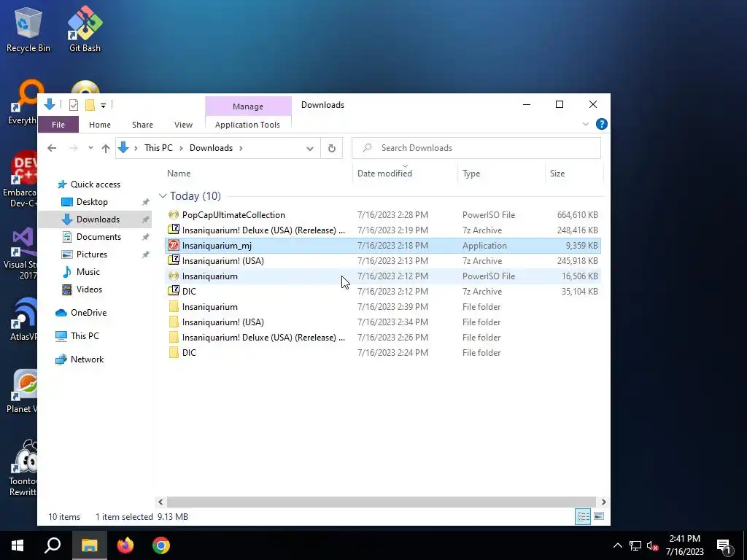Click the Search Downloads field

(x=476, y=148)
